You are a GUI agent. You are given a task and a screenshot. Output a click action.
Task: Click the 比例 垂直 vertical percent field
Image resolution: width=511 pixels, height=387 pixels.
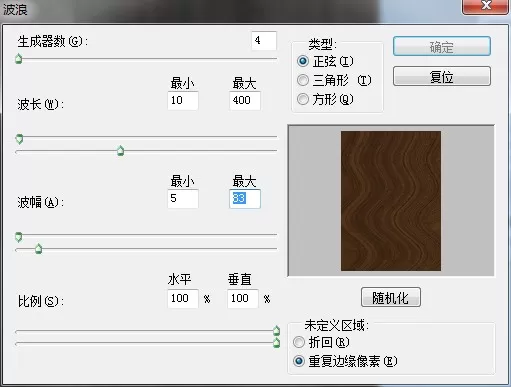click(243, 298)
